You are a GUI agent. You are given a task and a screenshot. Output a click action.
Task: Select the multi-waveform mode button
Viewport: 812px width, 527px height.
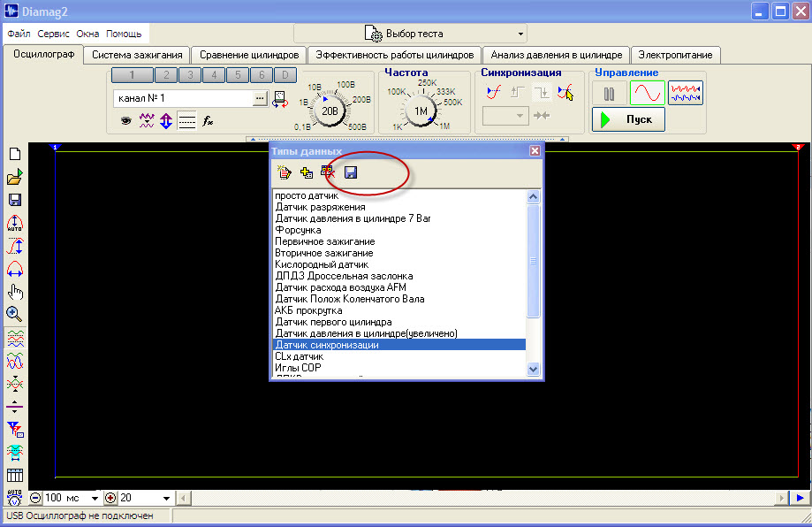pyautogui.click(x=685, y=93)
